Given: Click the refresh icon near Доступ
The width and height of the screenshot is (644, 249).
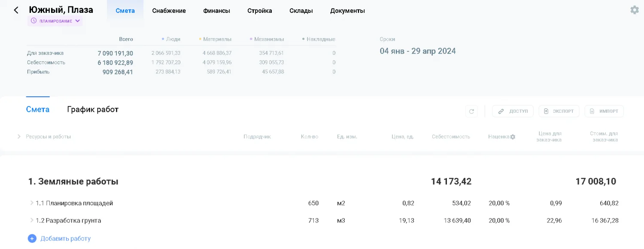Looking at the screenshot, I should point(471,111).
